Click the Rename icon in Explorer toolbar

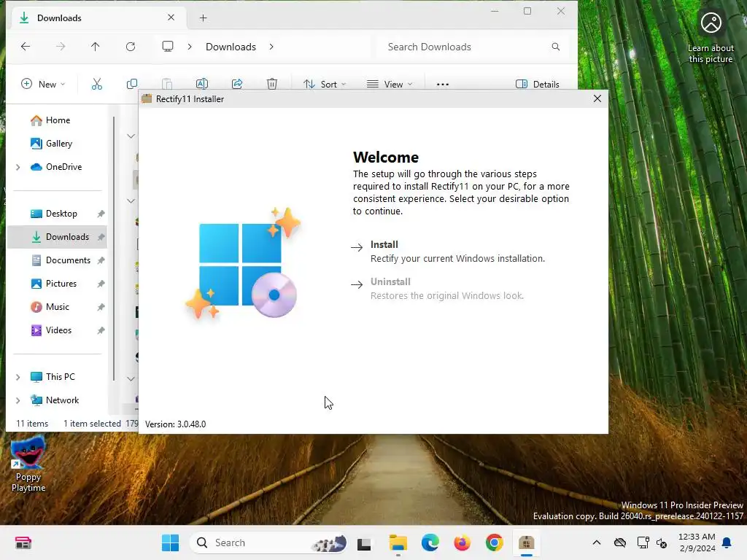[202, 85]
